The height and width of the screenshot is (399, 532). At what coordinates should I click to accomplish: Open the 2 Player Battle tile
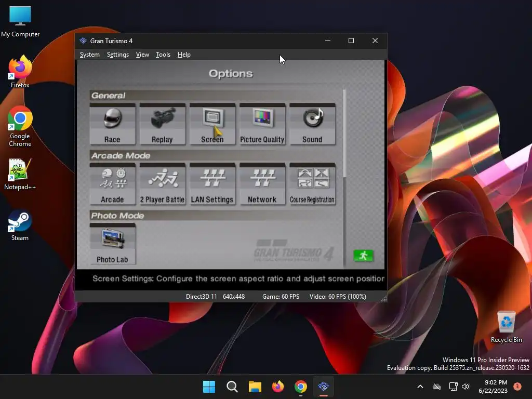coord(162,184)
